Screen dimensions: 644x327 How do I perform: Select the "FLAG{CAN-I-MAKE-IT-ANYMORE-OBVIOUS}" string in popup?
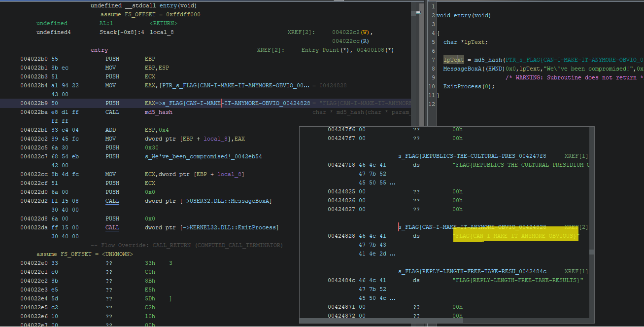[516, 236]
